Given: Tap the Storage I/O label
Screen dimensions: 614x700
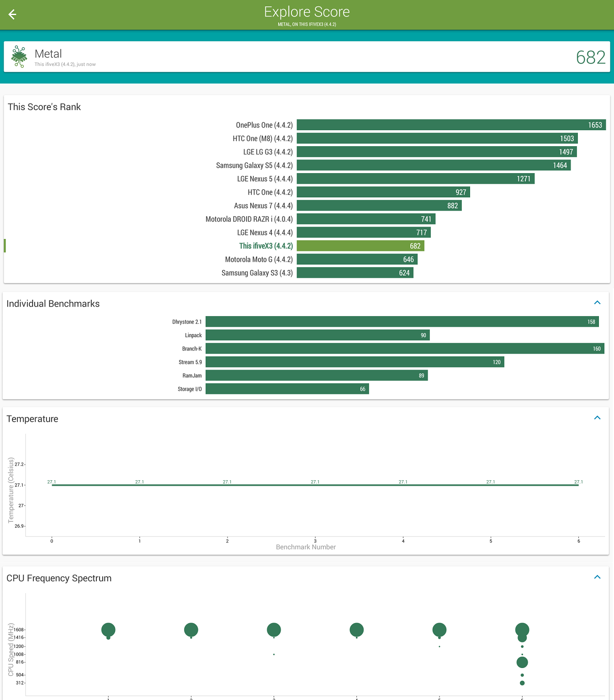Looking at the screenshot, I should (x=190, y=389).
